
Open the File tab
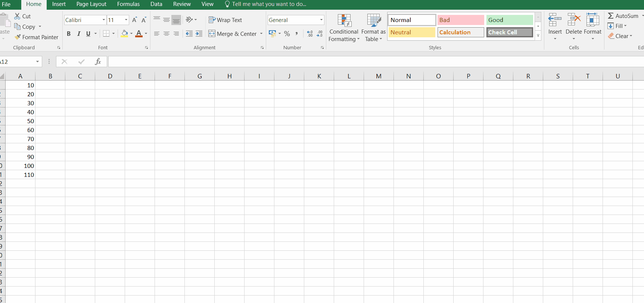6,4
